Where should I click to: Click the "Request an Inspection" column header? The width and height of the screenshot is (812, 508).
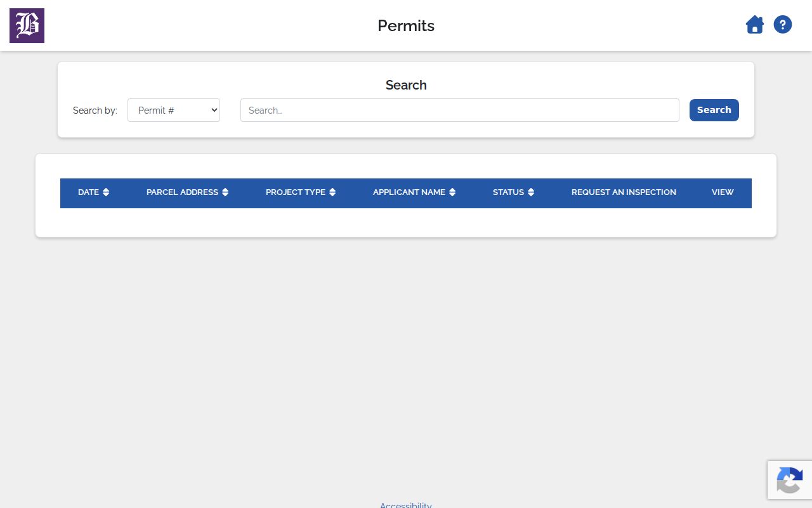tap(624, 192)
